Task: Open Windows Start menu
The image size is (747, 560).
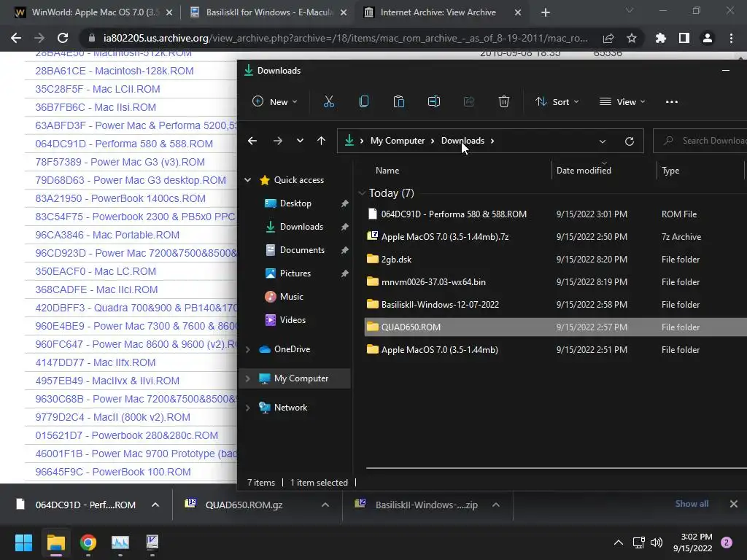Action: [x=23, y=542]
